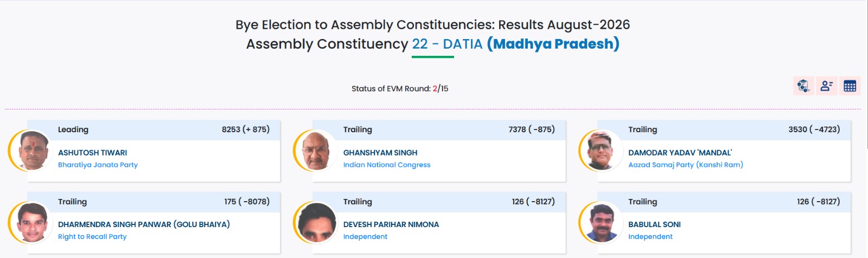The height and width of the screenshot is (258, 868).
Task: Click Bharatiya Janata Party label
Action: 98,165
